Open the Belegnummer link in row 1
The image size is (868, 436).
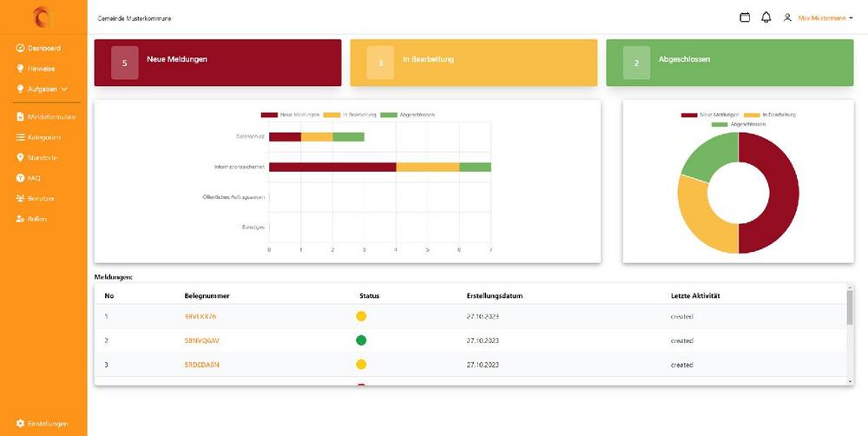coord(201,316)
